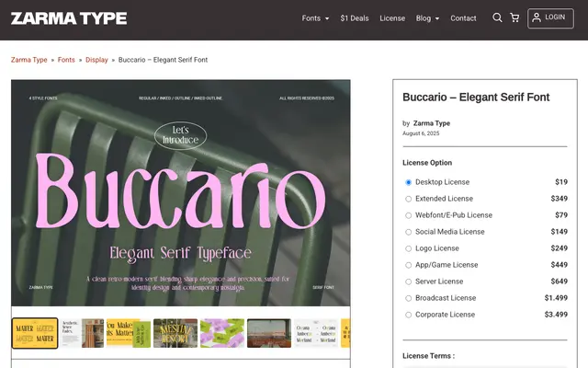Open the shopping cart icon
Viewport: 588px width, 368px height.
(x=514, y=17)
